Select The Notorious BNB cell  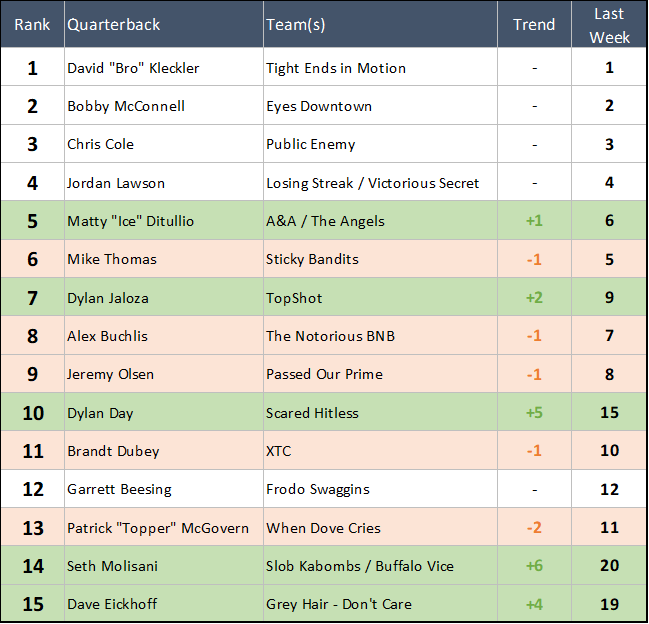point(330,336)
